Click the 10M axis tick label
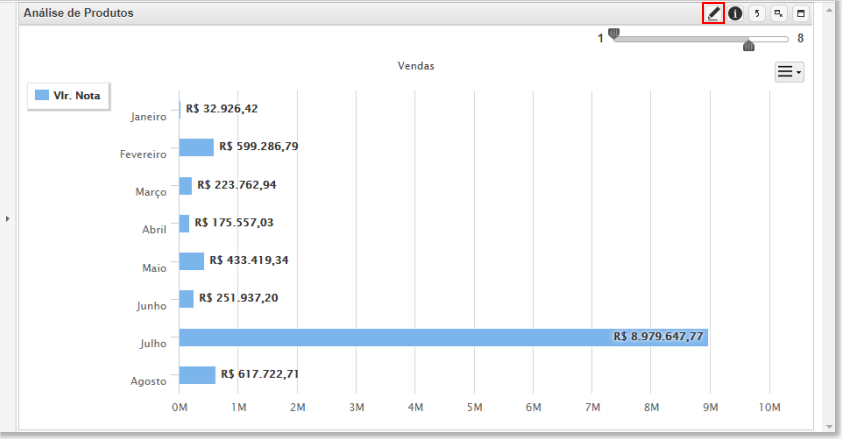The width and height of the screenshot is (842, 439). click(x=770, y=407)
